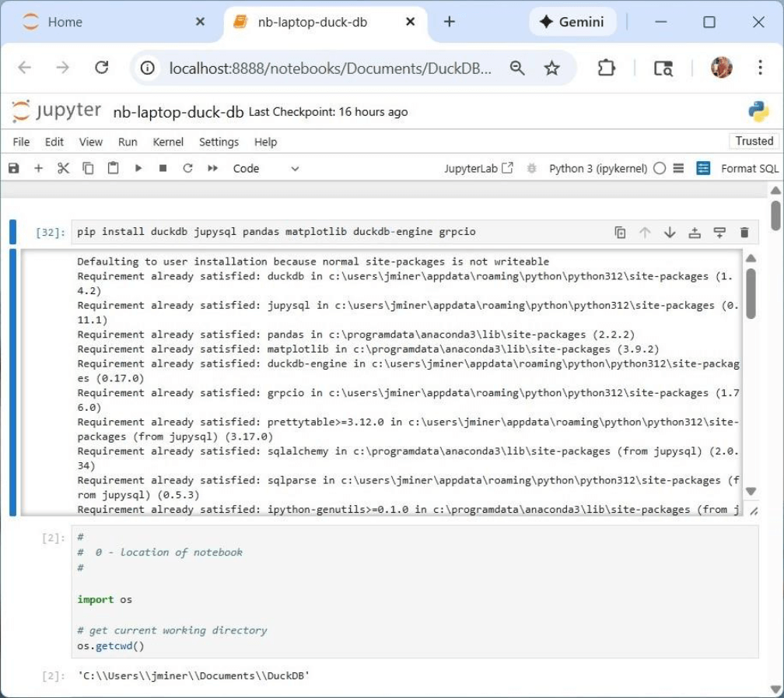Insert a cell above cell 32
784x698 pixels.
pyautogui.click(x=695, y=232)
